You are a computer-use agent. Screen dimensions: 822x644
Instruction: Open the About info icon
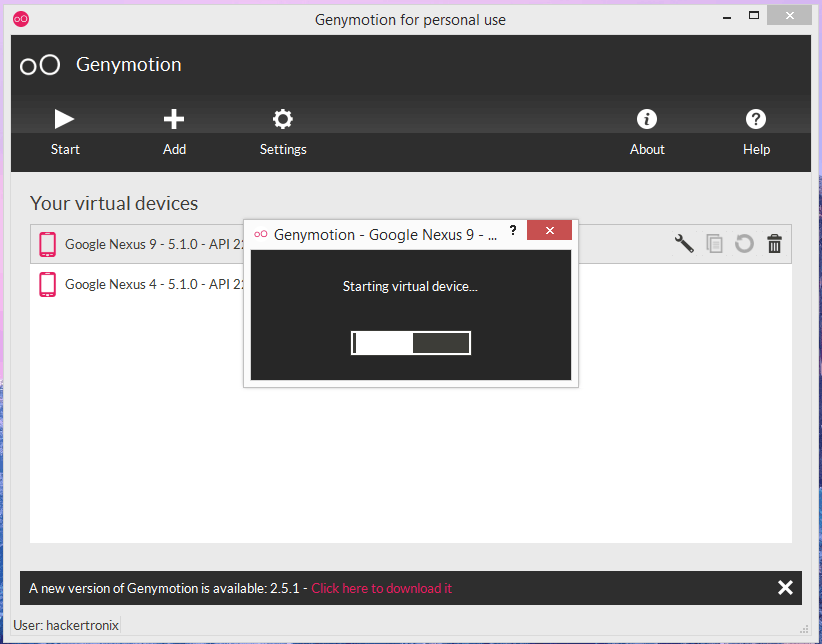pos(647,120)
